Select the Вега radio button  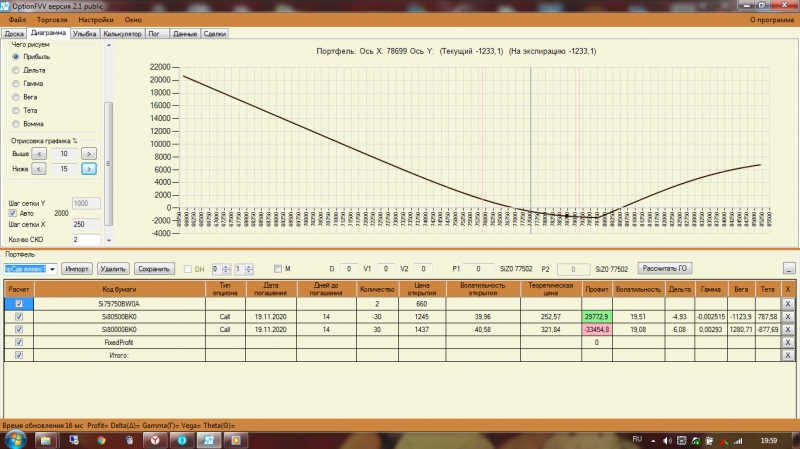click(x=16, y=97)
